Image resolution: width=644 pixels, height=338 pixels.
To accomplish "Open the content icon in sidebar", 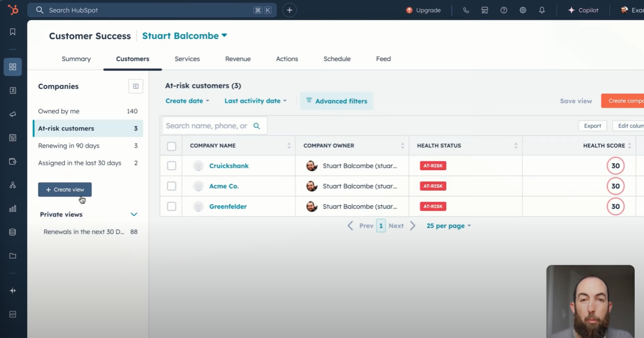I will [13, 138].
